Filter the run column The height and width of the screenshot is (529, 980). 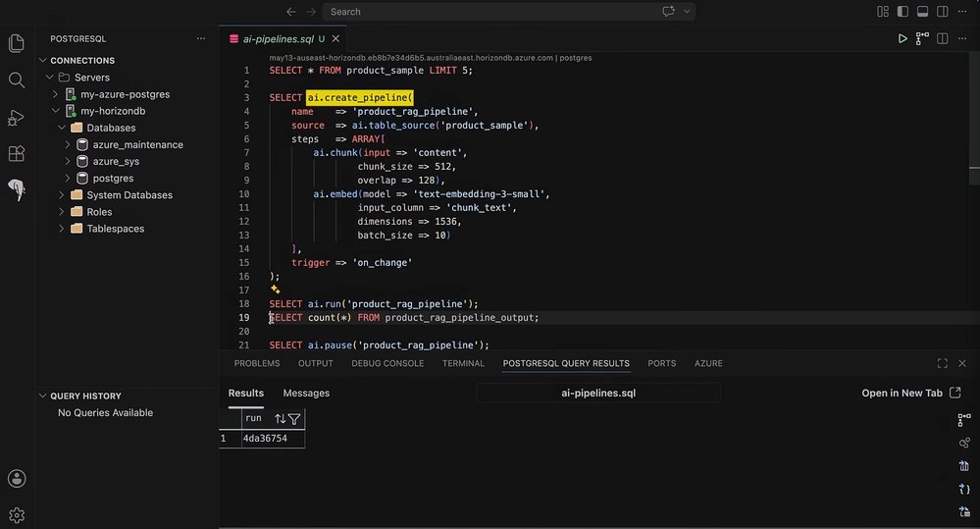coord(294,419)
